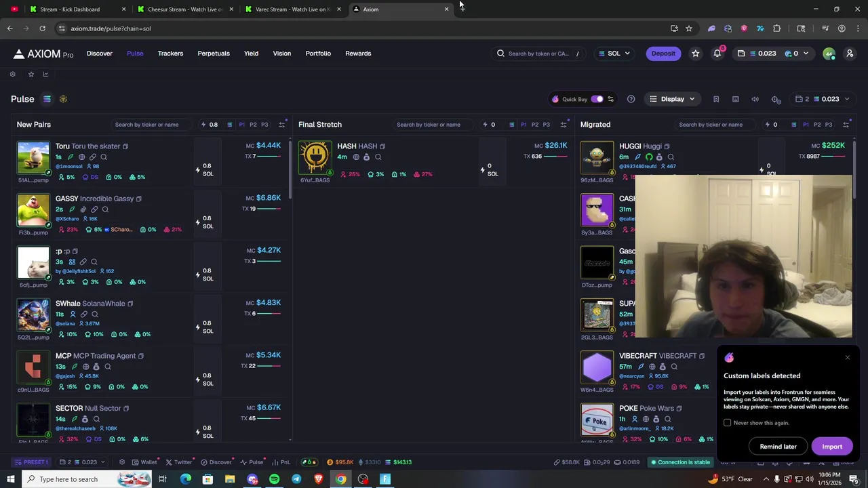The width and height of the screenshot is (868, 488).
Task: Open the crosshair settings icon
Action: (776, 100)
